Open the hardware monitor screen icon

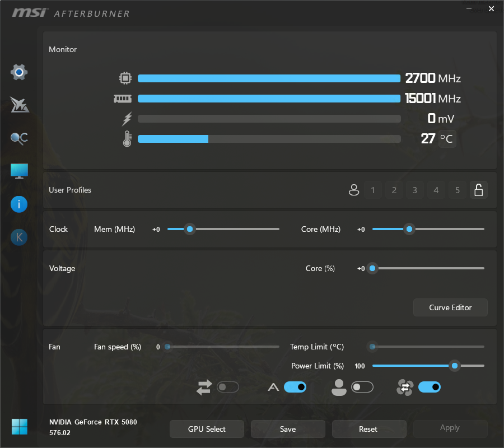click(19, 171)
